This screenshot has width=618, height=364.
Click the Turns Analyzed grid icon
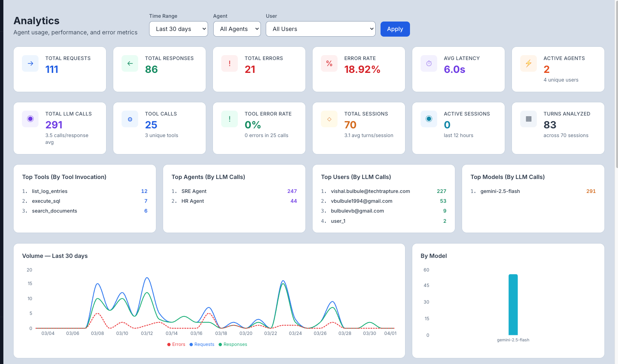pyautogui.click(x=528, y=119)
